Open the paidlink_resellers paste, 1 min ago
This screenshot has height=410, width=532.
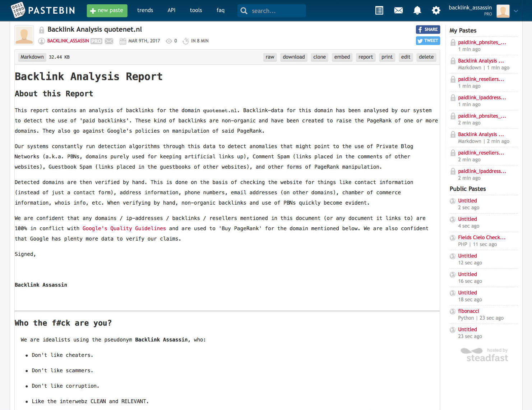(x=481, y=79)
